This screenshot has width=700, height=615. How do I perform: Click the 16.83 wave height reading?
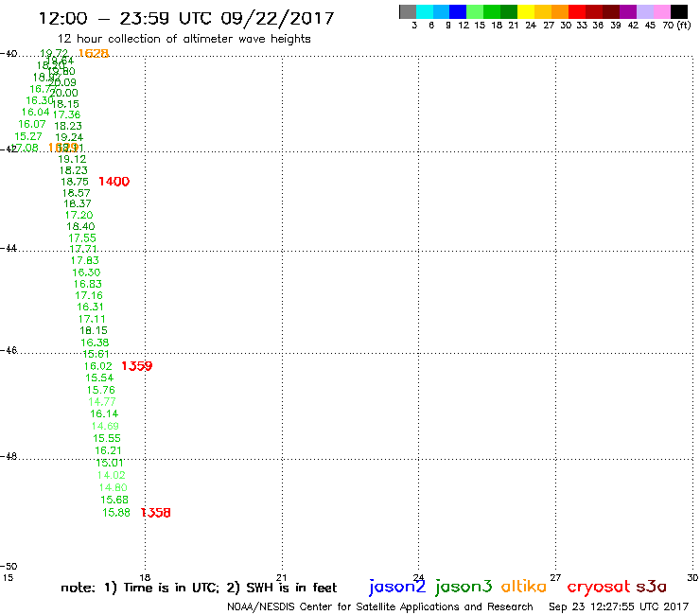87,284
